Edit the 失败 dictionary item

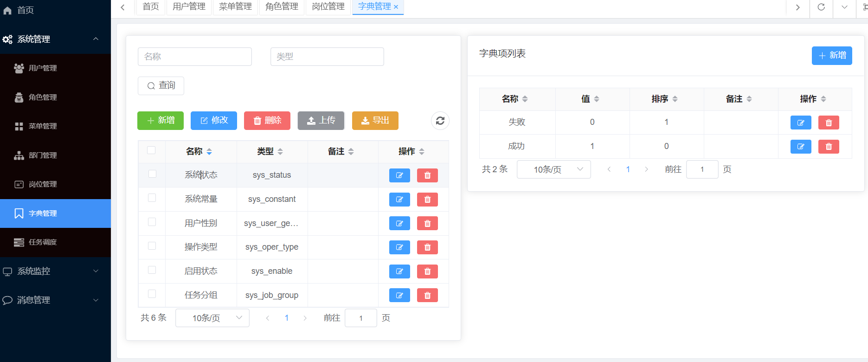pos(801,123)
